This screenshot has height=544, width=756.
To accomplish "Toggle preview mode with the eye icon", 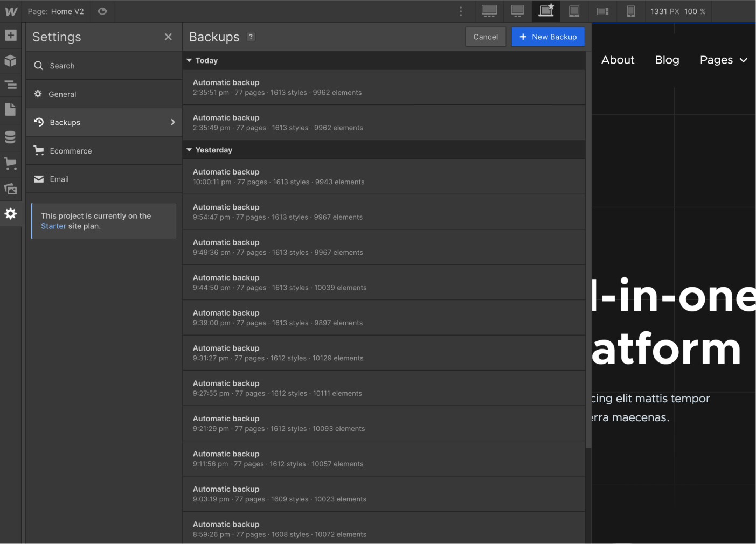I will tap(102, 11).
